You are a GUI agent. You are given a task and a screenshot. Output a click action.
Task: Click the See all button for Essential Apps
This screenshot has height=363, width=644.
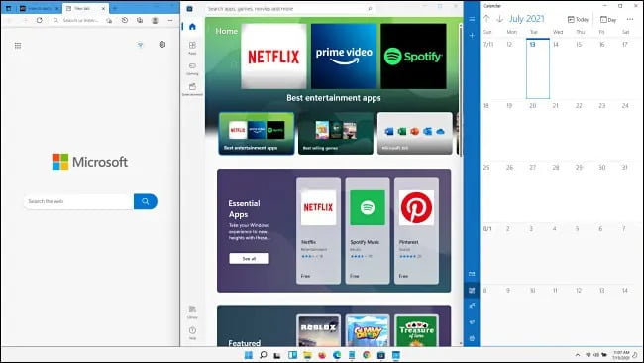(x=249, y=258)
